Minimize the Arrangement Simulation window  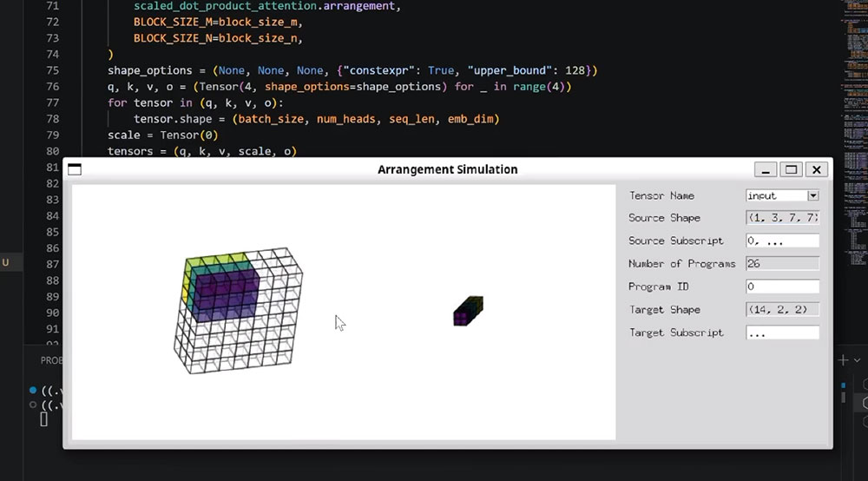[x=766, y=169]
